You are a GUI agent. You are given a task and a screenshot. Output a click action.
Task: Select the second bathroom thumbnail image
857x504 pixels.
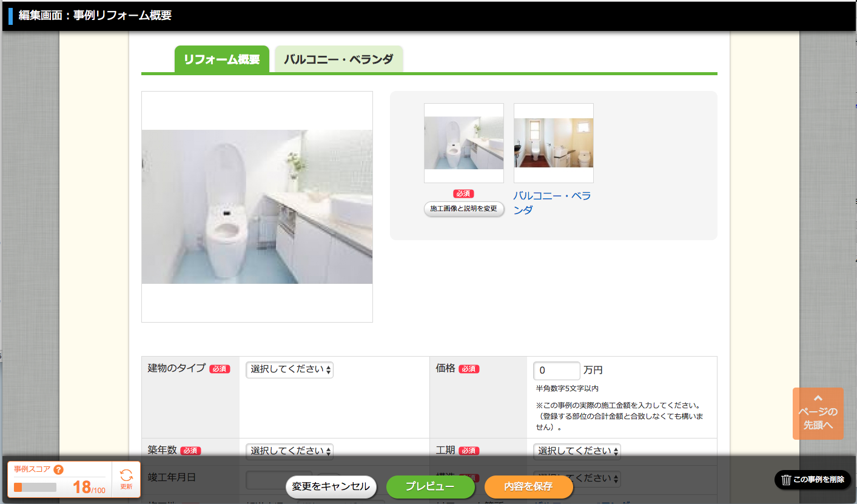553,143
